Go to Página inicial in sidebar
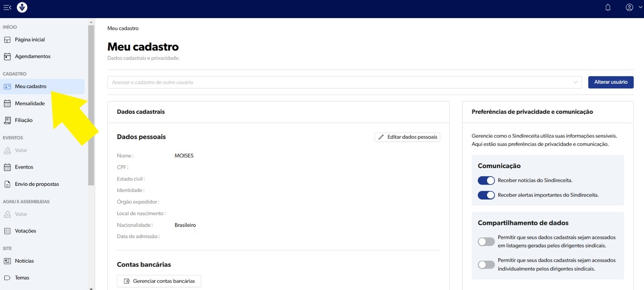 click(29, 40)
